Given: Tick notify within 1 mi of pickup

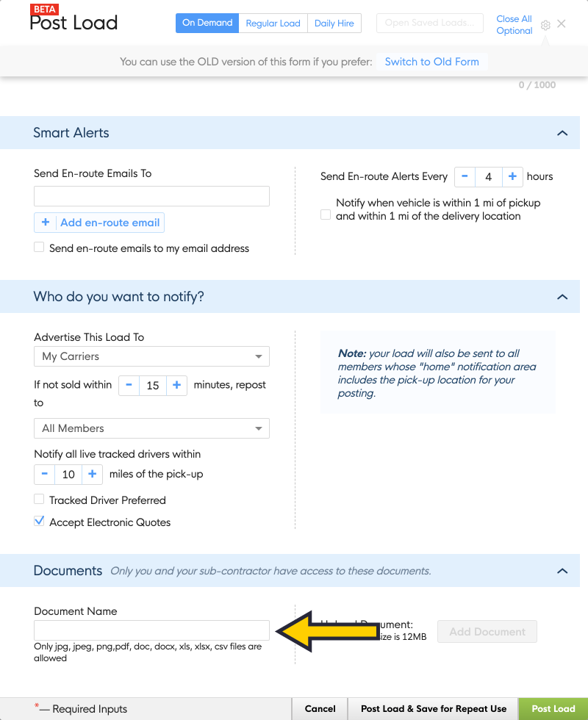Looking at the screenshot, I should coord(325,215).
